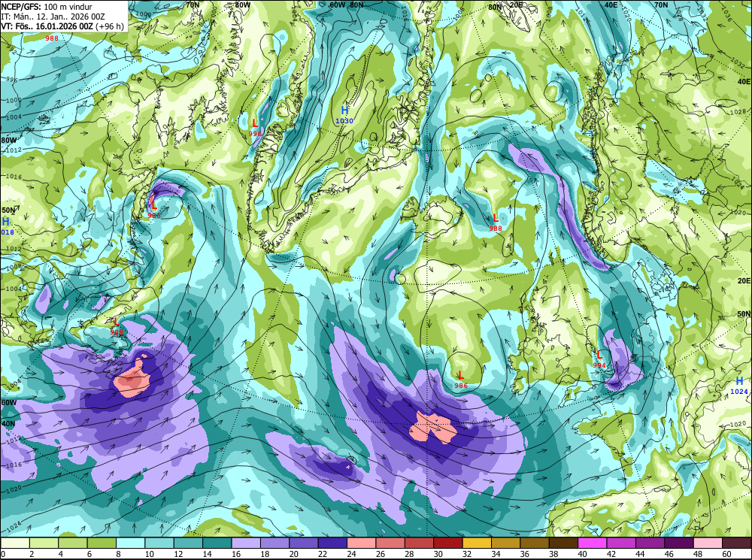Pick the 12–14 teal legend swatch

pos(189,543)
